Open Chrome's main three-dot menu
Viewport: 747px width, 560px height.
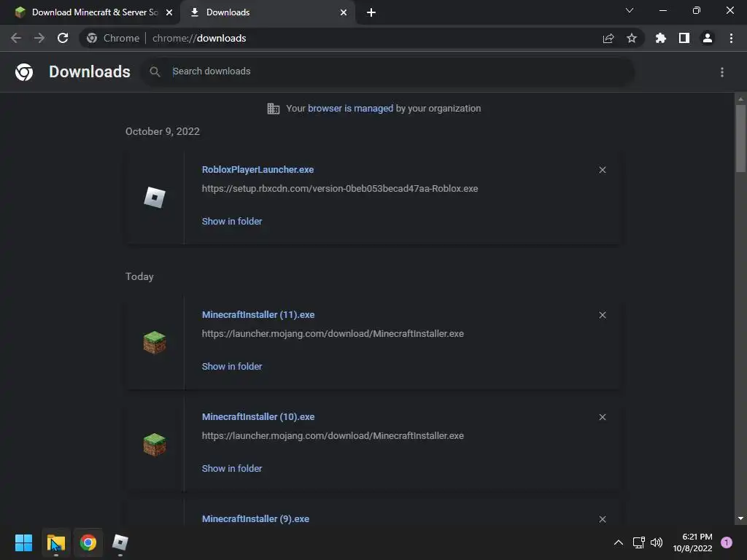tap(731, 38)
